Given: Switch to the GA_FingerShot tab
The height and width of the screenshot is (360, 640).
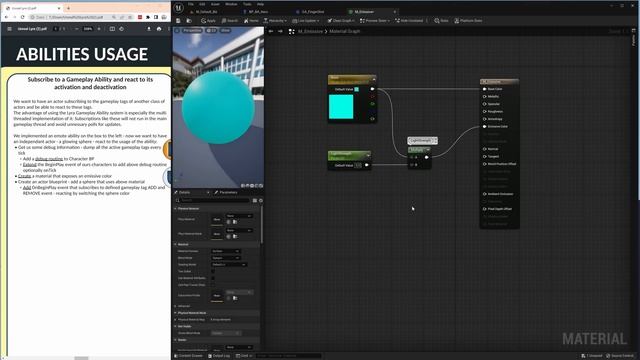Looking at the screenshot, I should click(313, 12).
